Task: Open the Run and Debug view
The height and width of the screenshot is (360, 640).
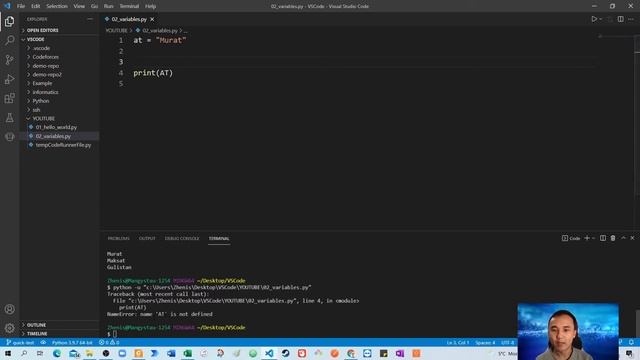Action: point(9,79)
